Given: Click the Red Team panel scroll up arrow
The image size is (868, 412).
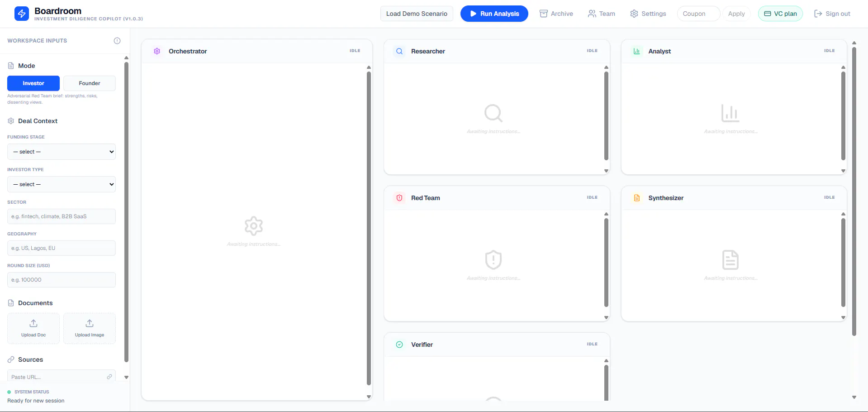Looking at the screenshot, I should [x=606, y=214].
